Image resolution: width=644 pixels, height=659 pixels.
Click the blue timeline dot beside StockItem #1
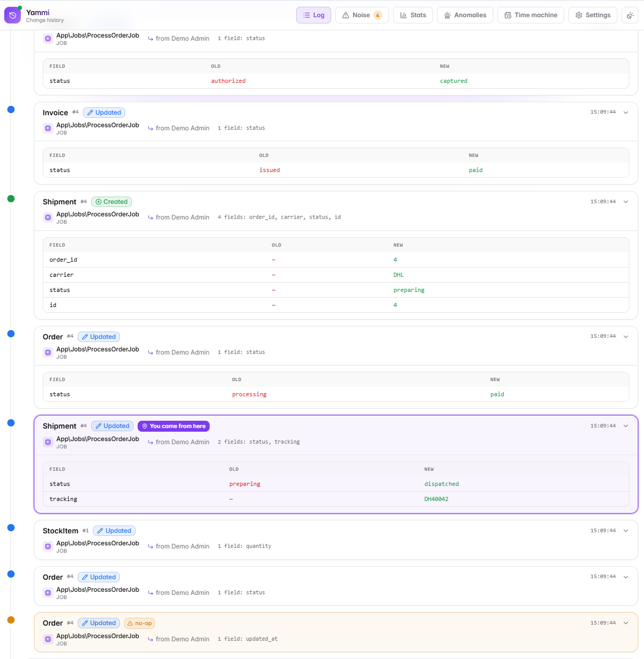pos(11,528)
